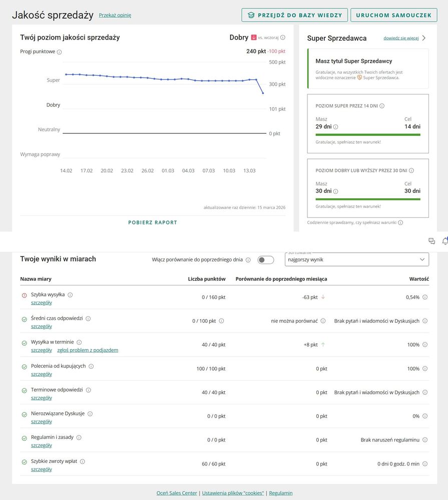Click Uruchom samouczek button
The height and width of the screenshot is (500, 448).
[393, 15]
